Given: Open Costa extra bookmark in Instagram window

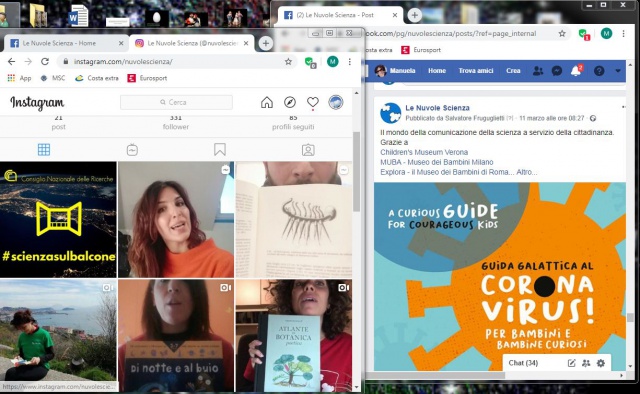Looking at the screenshot, I should tap(97, 78).
